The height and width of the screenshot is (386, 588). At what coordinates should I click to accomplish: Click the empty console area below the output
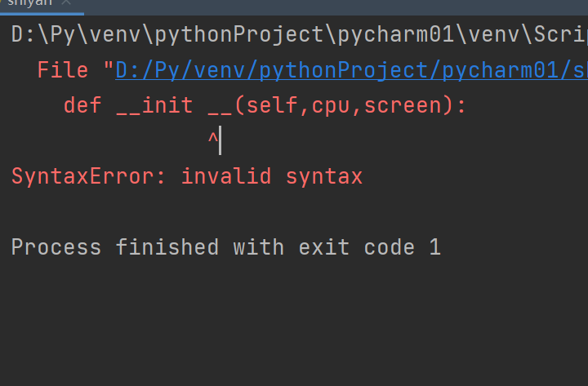point(294,322)
